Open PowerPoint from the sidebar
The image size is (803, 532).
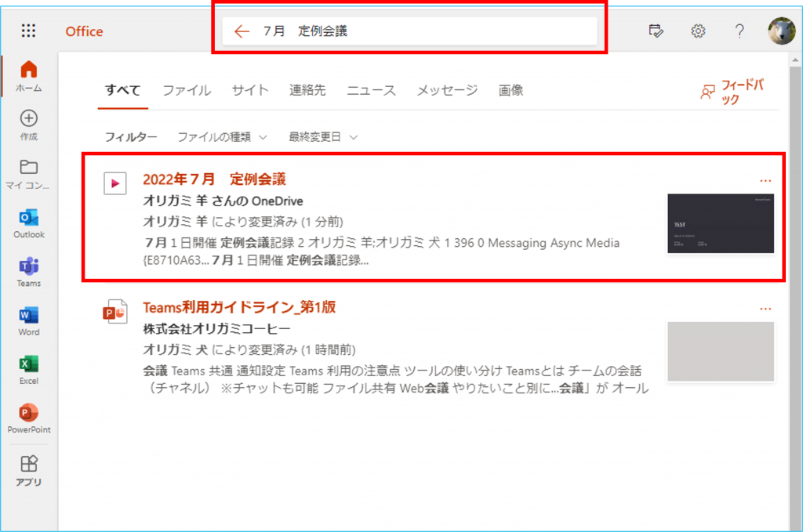pos(29,413)
